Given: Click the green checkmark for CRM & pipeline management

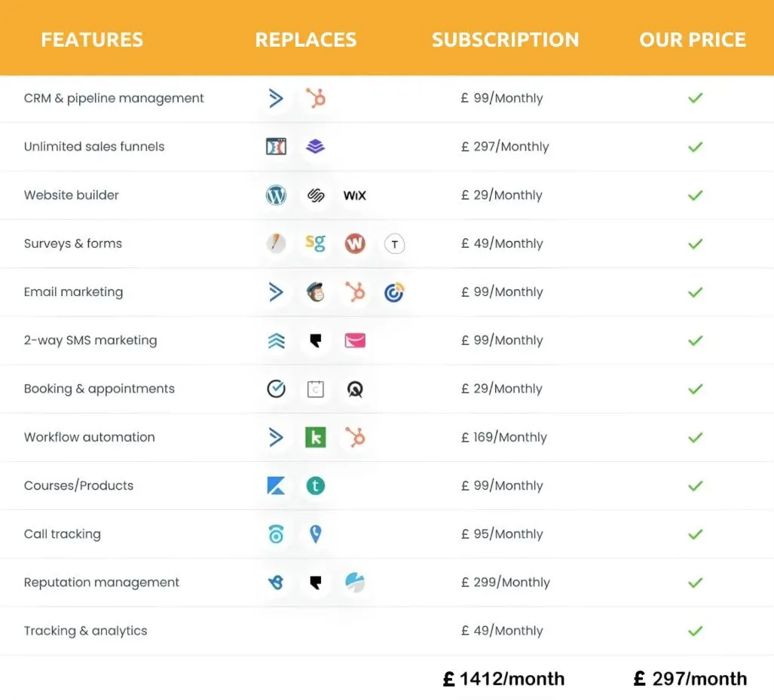Looking at the screenshot, I should [x=695, y=98].
